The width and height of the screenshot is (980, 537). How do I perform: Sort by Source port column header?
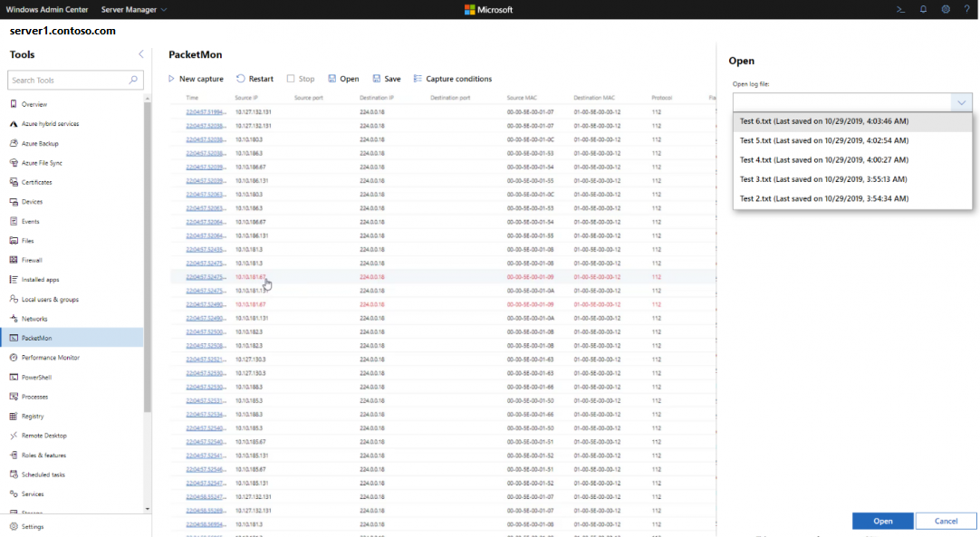(309, 98)
